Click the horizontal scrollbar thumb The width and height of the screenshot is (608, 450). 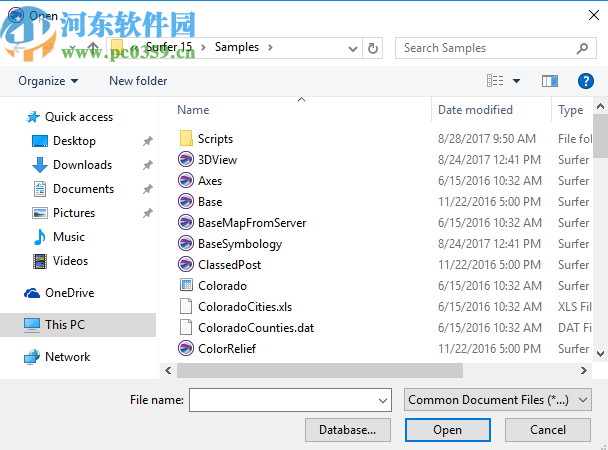(320, 370)
